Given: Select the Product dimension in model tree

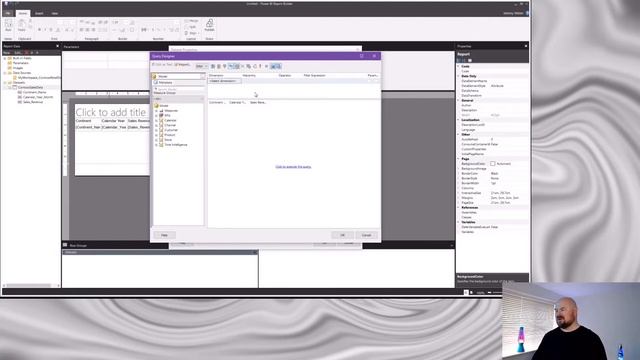Looking at the screenshot, I should 169,135.
